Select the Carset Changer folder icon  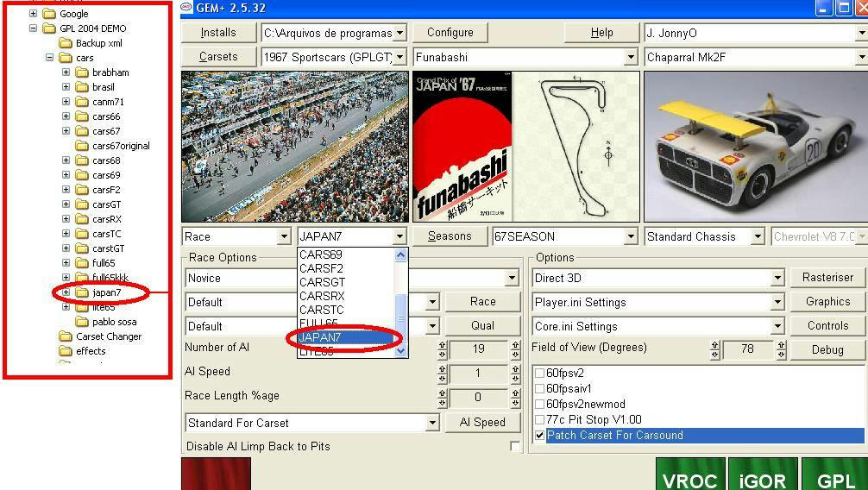point(66,336)
